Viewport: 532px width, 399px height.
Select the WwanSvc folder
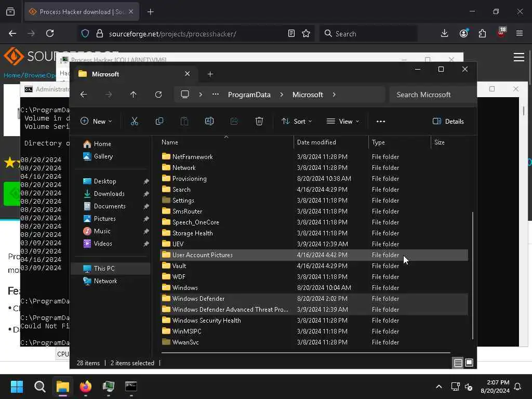coord(314,342)
